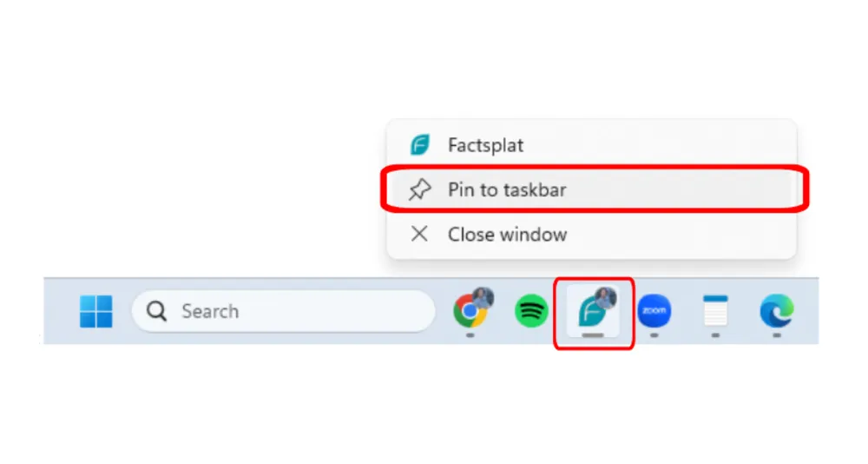
Task: Open the Windows Start menu
Action: [x=95, y=311]
